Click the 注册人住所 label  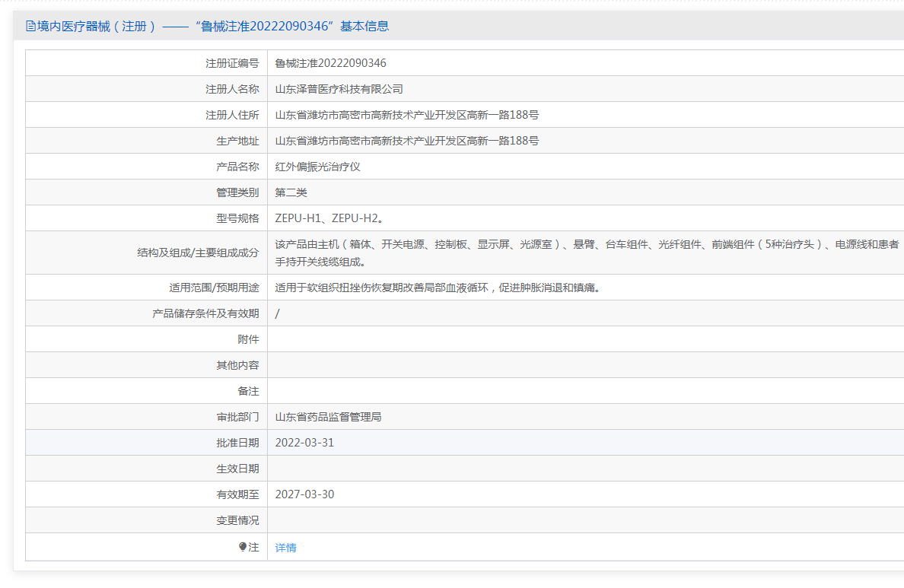(232, 116)
